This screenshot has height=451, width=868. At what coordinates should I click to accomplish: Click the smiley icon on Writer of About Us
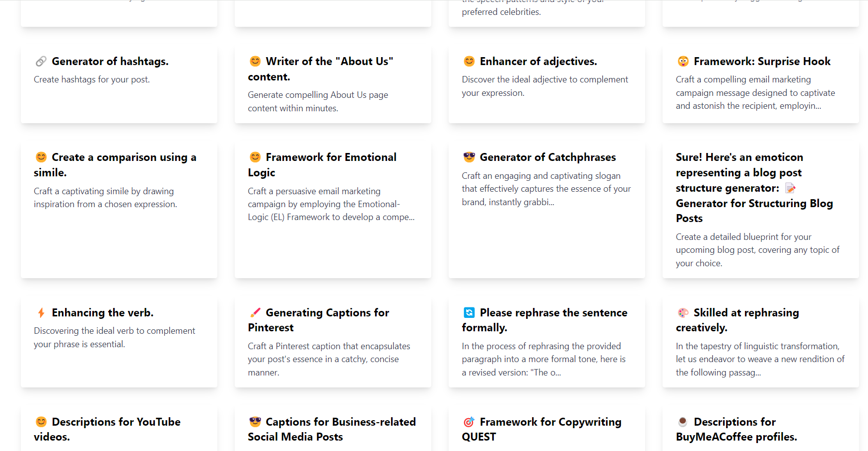[255, 61]
